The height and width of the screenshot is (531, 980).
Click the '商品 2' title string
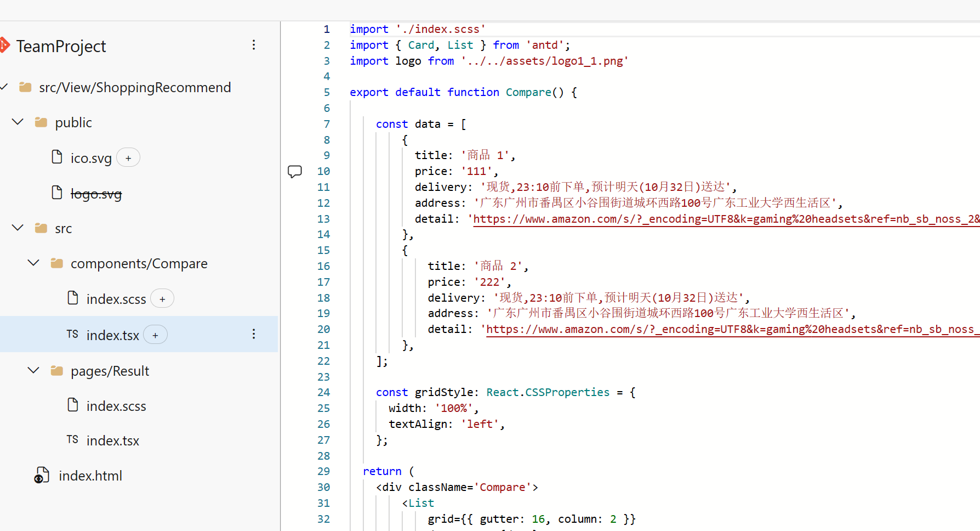pos(498,266)
